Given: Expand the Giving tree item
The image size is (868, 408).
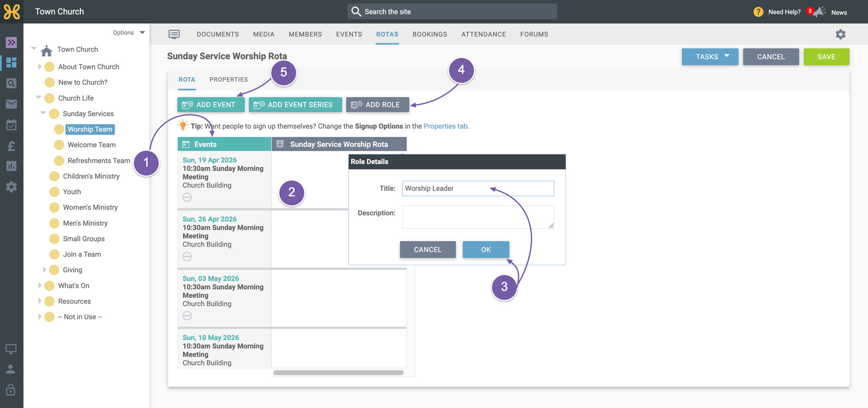Looking at the screenshot, I should (44, 270).
